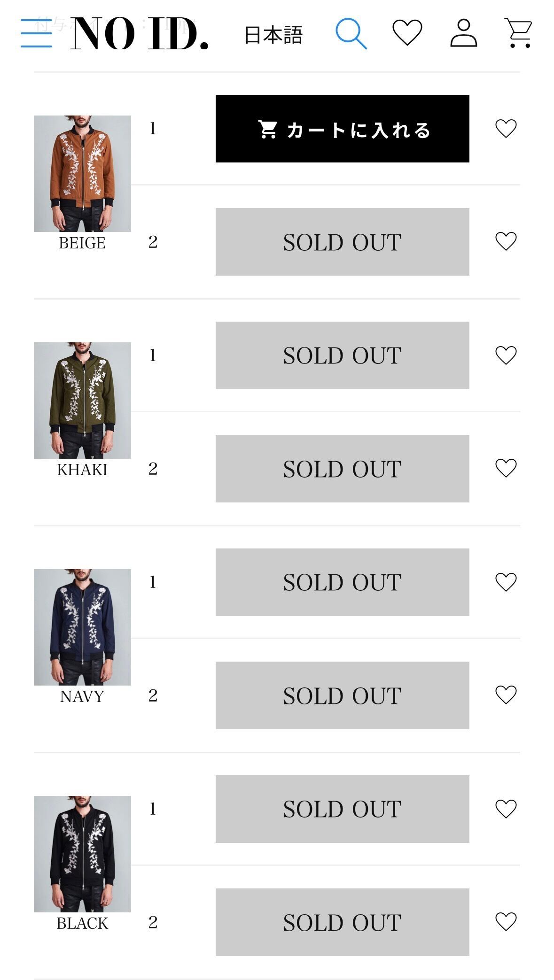Open the shopping cart icon in the header
This screenshot has height=980, width=554.
coord(519,33)
